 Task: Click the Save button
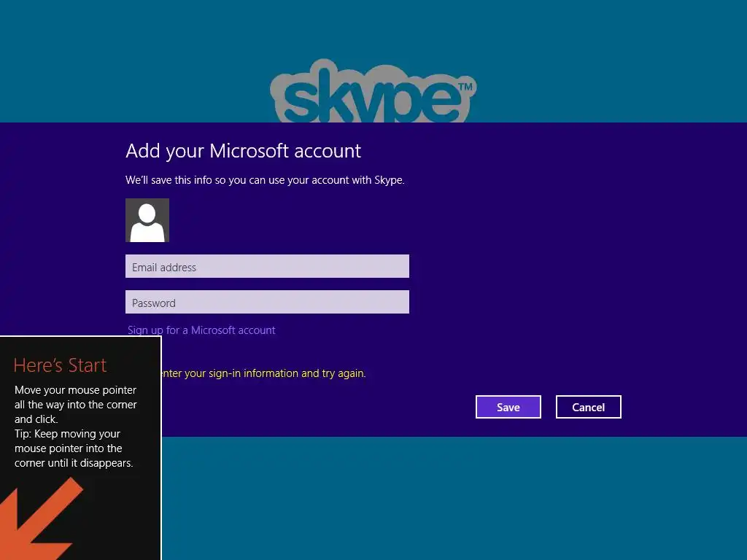[x=508, y=407]
